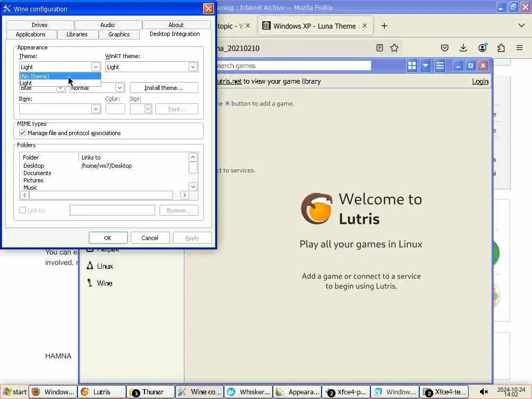532x399 pixels.
Task: Click the Browse button for folder link
Action: click(x=179, y=210)
